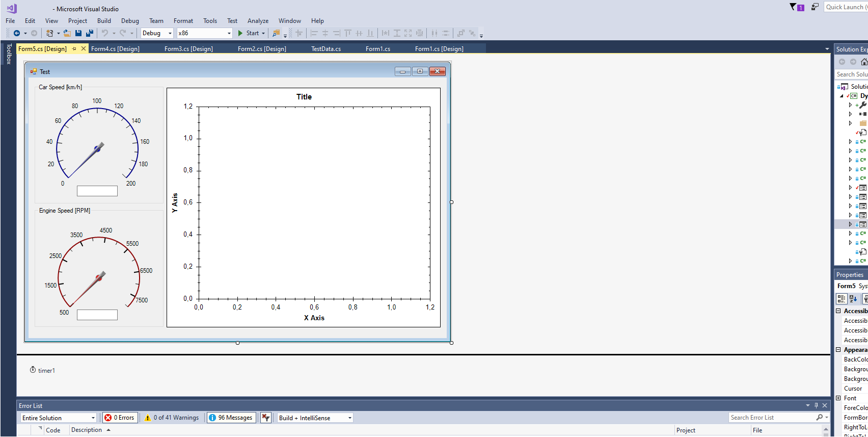The height and width of the screenshot is (437, 868).
Task: Collapse the Appearance property category
Action: (838, 350)
